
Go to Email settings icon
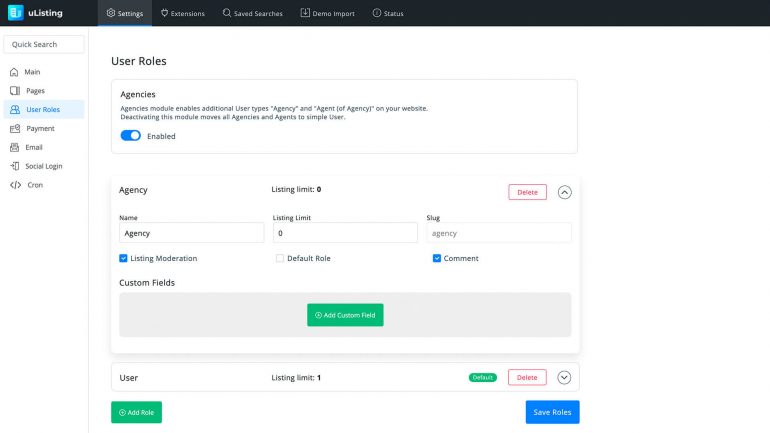pyautogui.click(x=15, y=147)
